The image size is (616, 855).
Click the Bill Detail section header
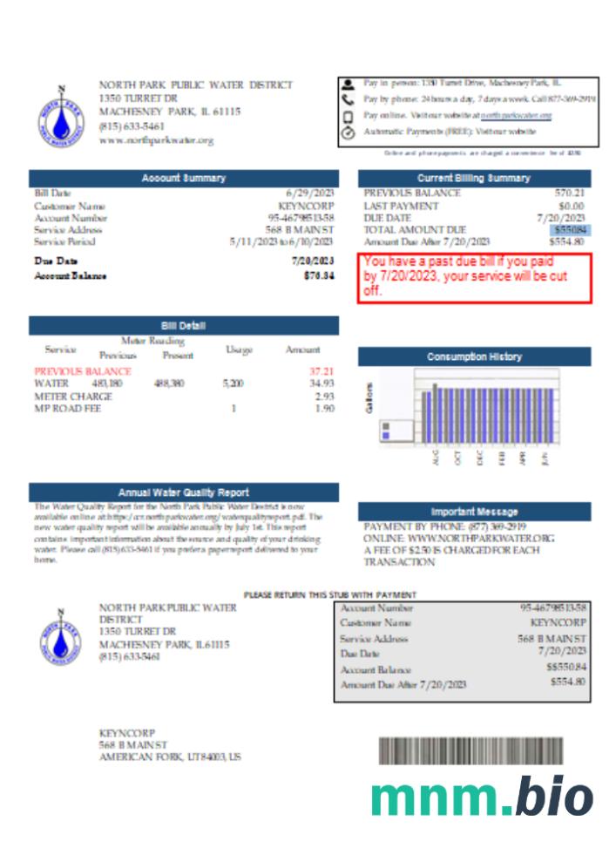pyautogui.click(x=183, y=325)
